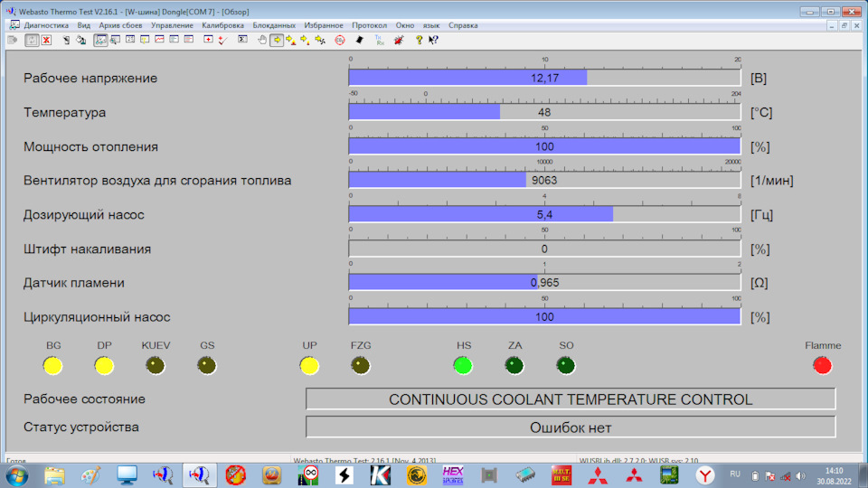Click the Ошибок нет device status field
The width and height of the screenshot is (868, 488).
[571, 427]
